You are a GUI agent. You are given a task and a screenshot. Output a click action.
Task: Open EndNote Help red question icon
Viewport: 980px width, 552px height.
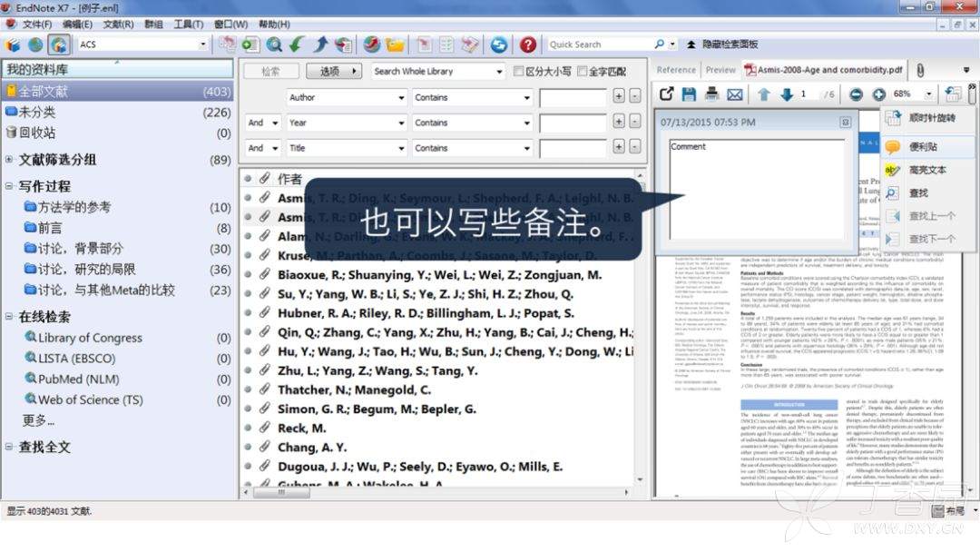coord(528,44)
